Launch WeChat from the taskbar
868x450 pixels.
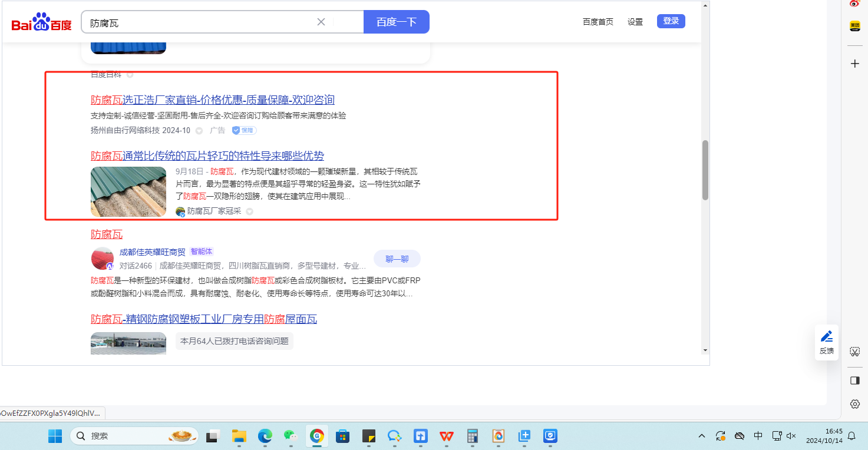coord(291,436)
